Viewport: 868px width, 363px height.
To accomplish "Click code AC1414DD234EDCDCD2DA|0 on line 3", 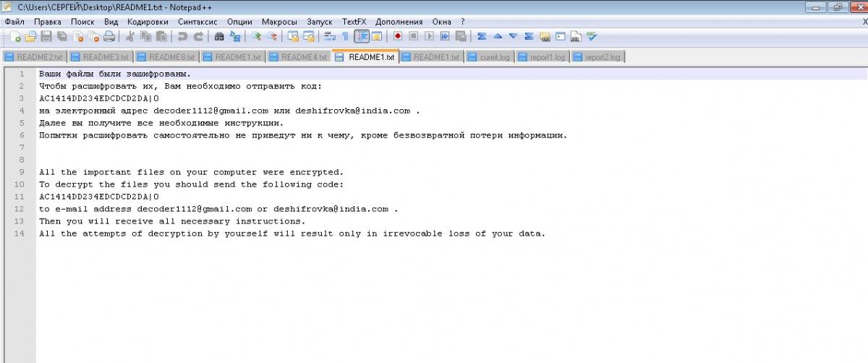I will point(99,98).
